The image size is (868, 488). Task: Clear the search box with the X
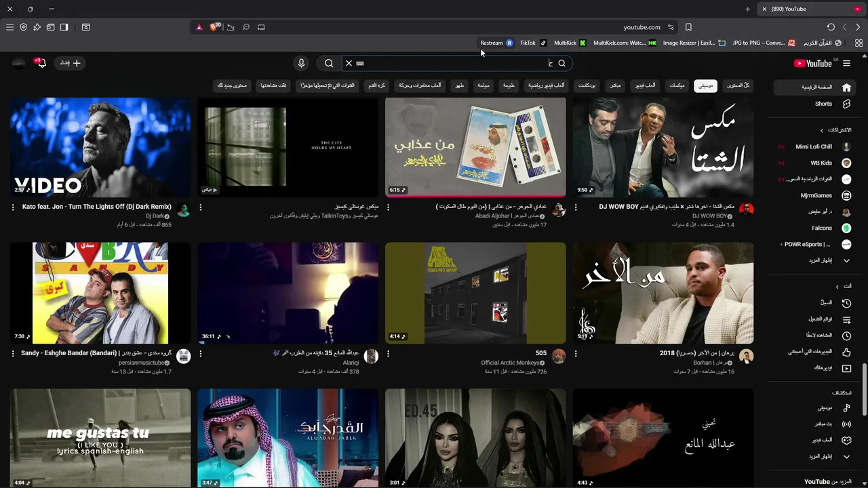tap(349, 63)
